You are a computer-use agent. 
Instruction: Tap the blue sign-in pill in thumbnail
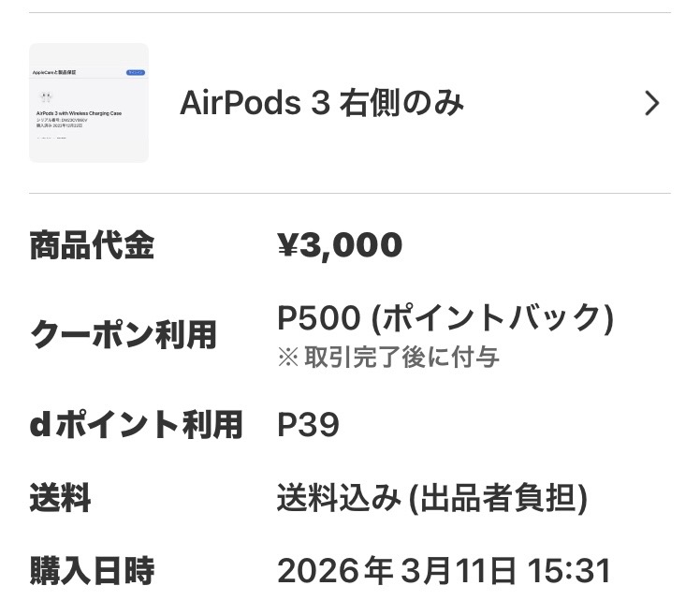pyautogui.click(x=135, y=72)
